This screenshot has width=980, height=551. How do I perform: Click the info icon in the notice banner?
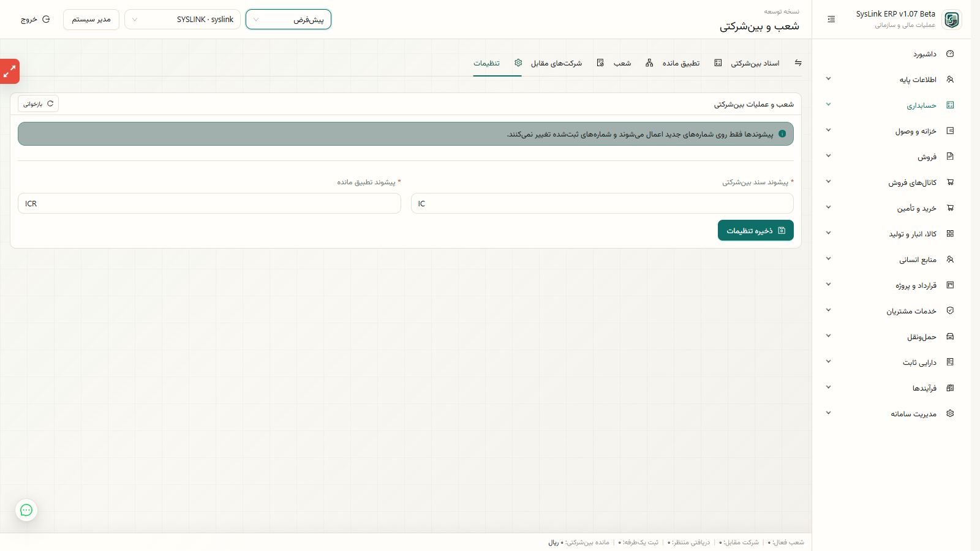tap(782, 134)
